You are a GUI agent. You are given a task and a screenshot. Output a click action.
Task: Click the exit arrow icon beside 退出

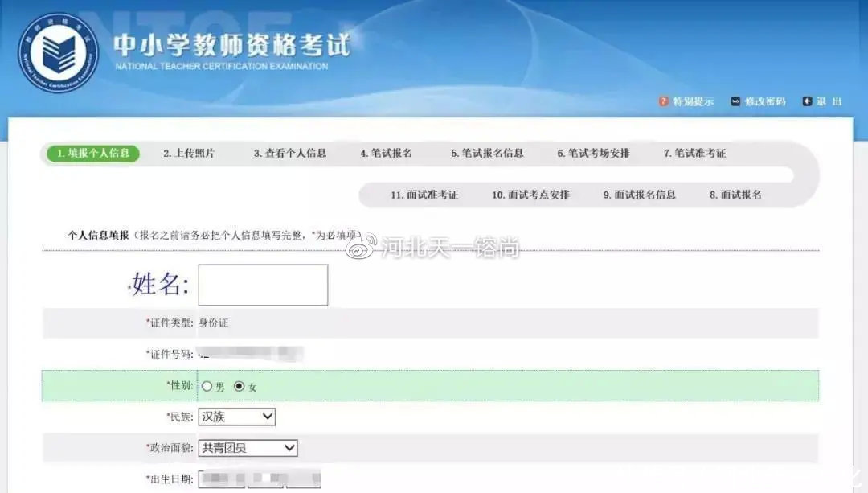pos(808,101)
